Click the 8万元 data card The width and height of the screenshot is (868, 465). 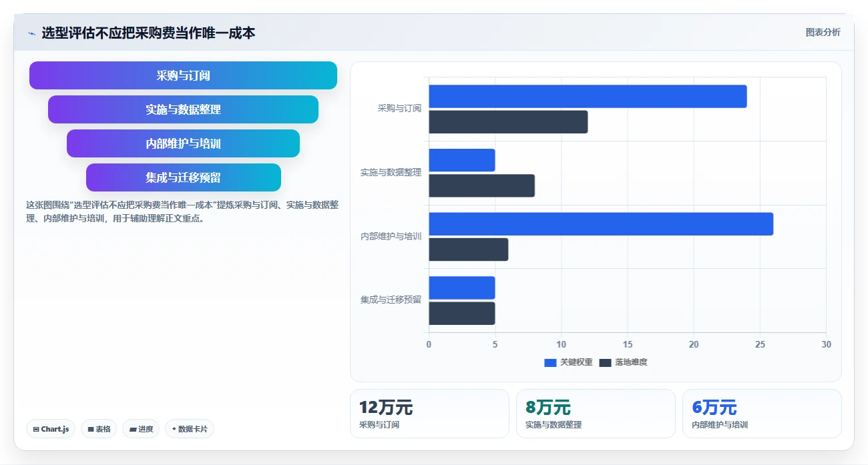pos(596,414)
